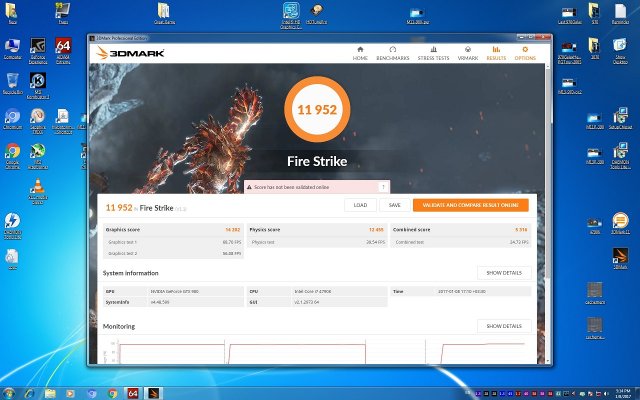
Task: Click Validate and Compare Result Online
Action: (x=470, y=205)
